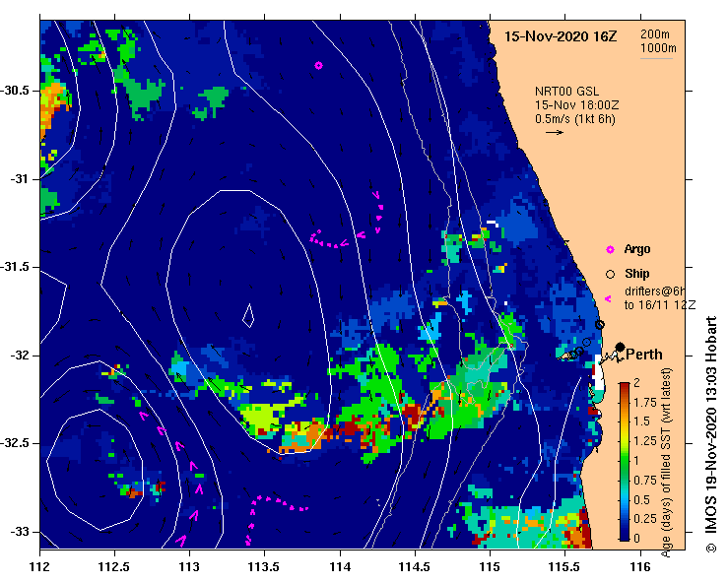Click the latitude label -33
The height and width of the screenshot is (583, 728).
pyautogui.click(x=20, y=532)
